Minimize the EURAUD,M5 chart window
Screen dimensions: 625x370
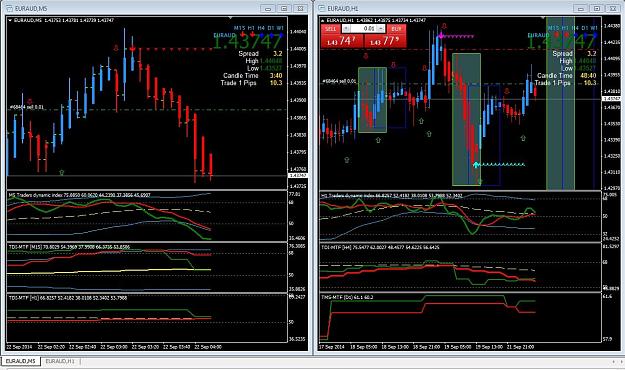pos(267,8)
